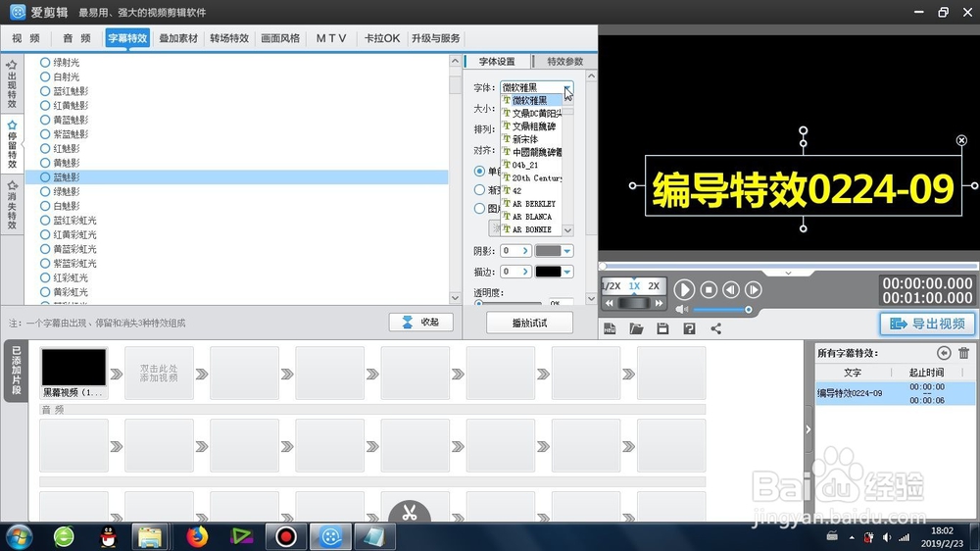This screenshot has width=980, height=551.
Task: Select the 紫蓝魅影 effect radio button
Action: click(45, 134)
